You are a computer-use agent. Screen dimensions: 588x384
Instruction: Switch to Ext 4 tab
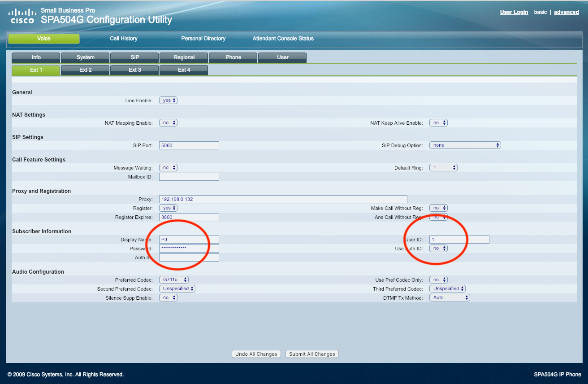pyautogui.click(x=184, y=70)
